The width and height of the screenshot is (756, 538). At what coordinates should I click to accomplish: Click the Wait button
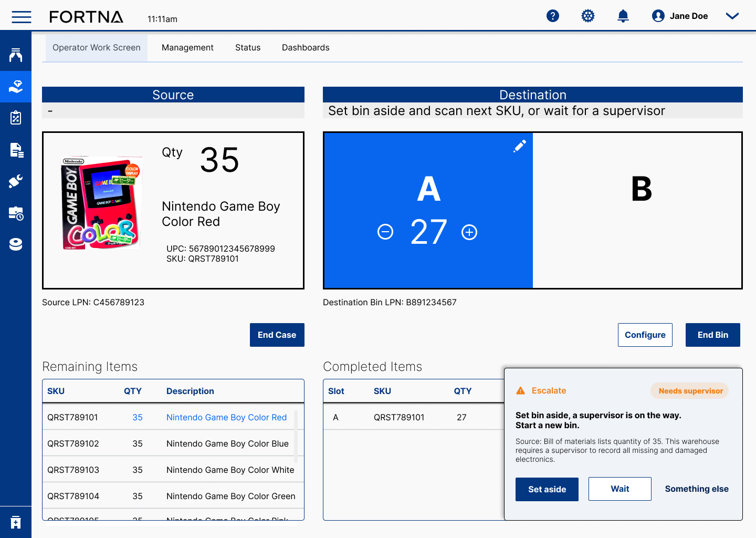620,489
